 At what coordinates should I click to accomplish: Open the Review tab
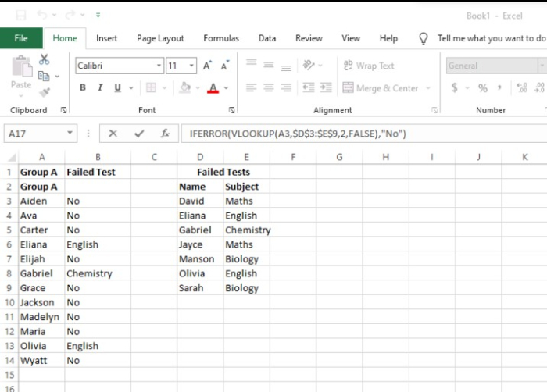click(309, 38)
